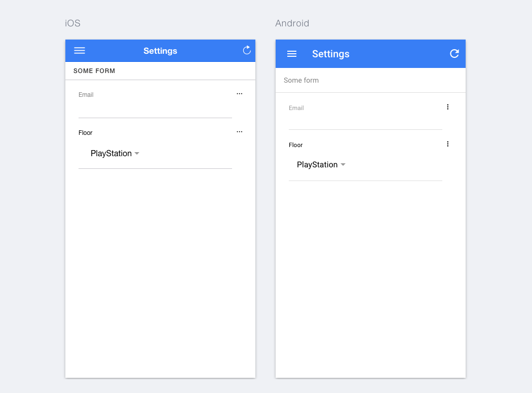
Task: Click the Android Settings title
Action: (x=331, y=54)
